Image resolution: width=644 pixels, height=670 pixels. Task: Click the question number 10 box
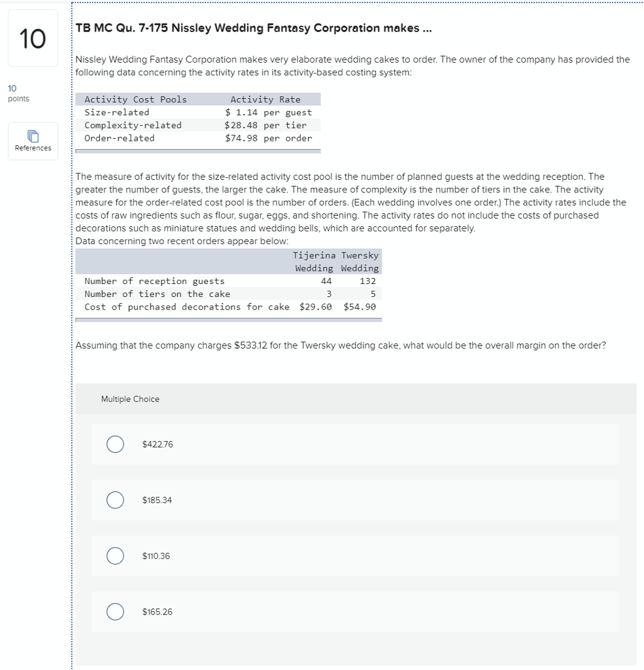pyautogui.click(x=33, y=38)
